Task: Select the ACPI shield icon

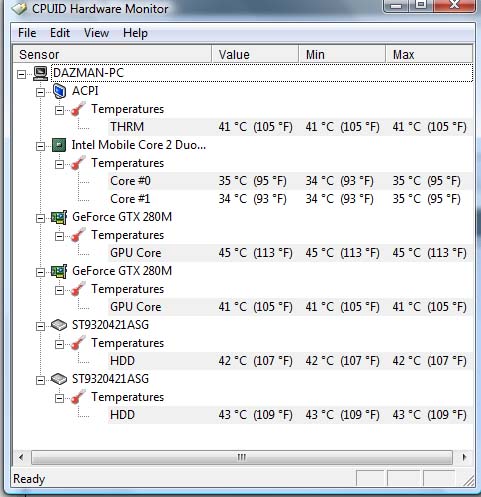Action: coord(59,91)
